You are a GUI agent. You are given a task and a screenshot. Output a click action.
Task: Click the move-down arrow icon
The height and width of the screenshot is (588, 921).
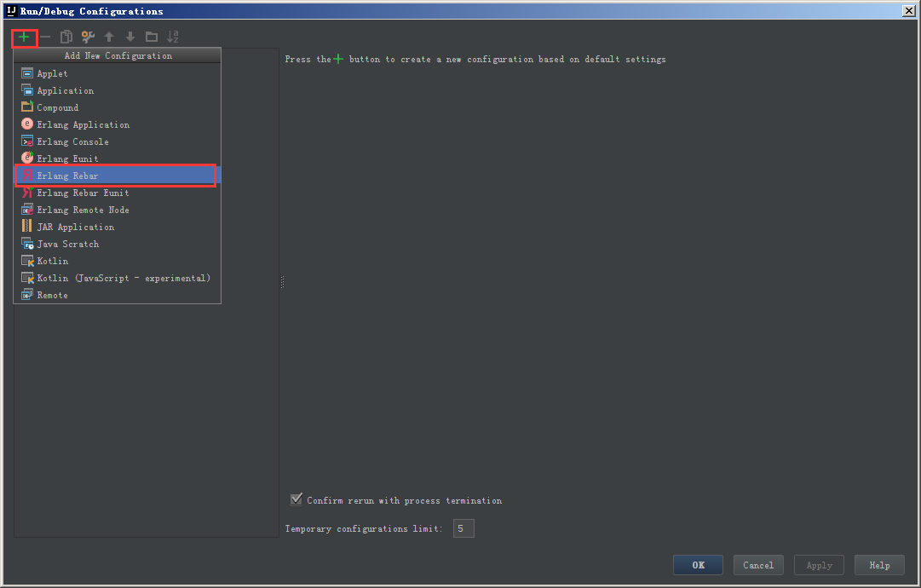point(130,37)
